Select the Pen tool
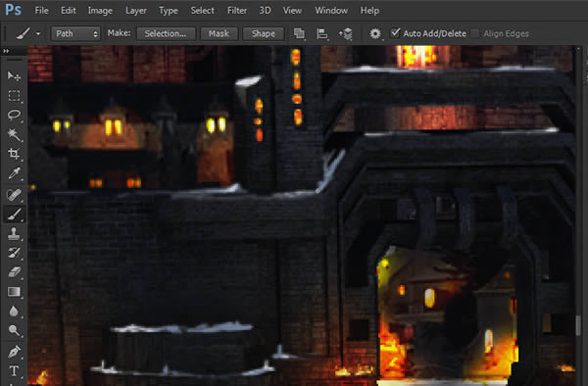 pos(15,353)
